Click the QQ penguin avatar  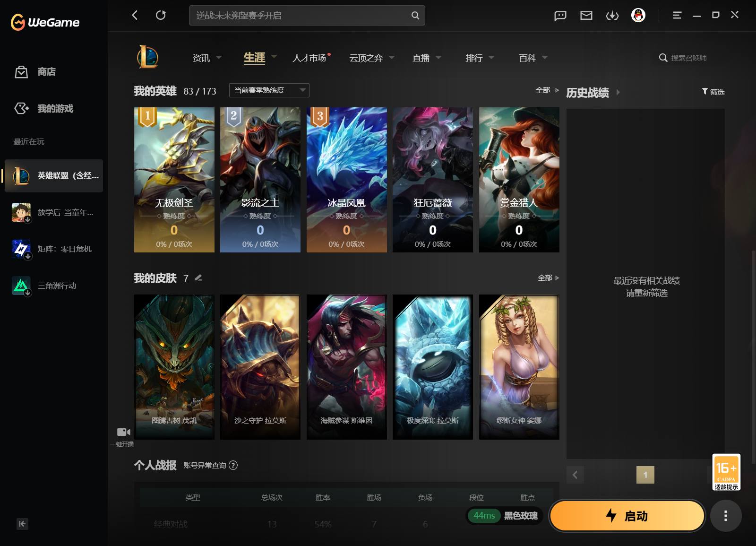click(638, 16)
